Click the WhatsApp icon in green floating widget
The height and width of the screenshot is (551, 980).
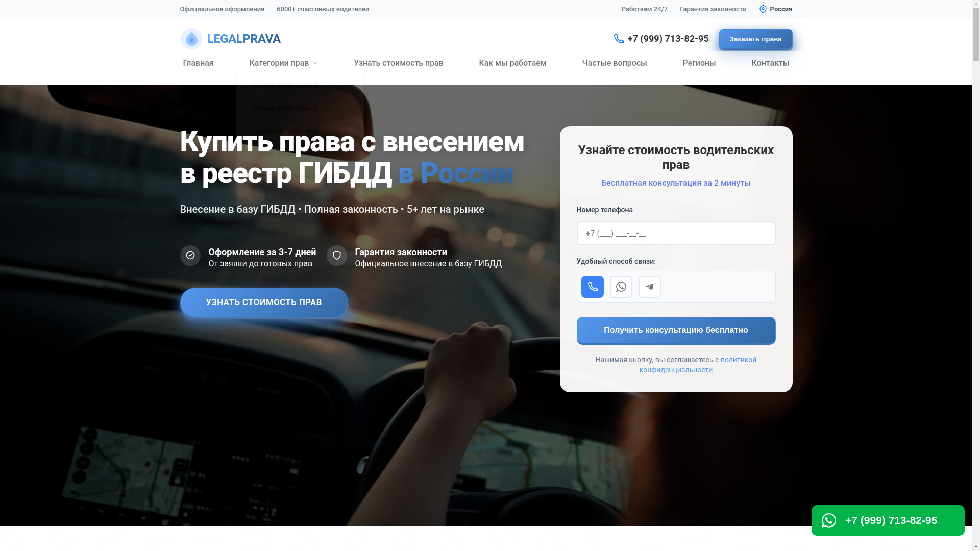[829, 520]
